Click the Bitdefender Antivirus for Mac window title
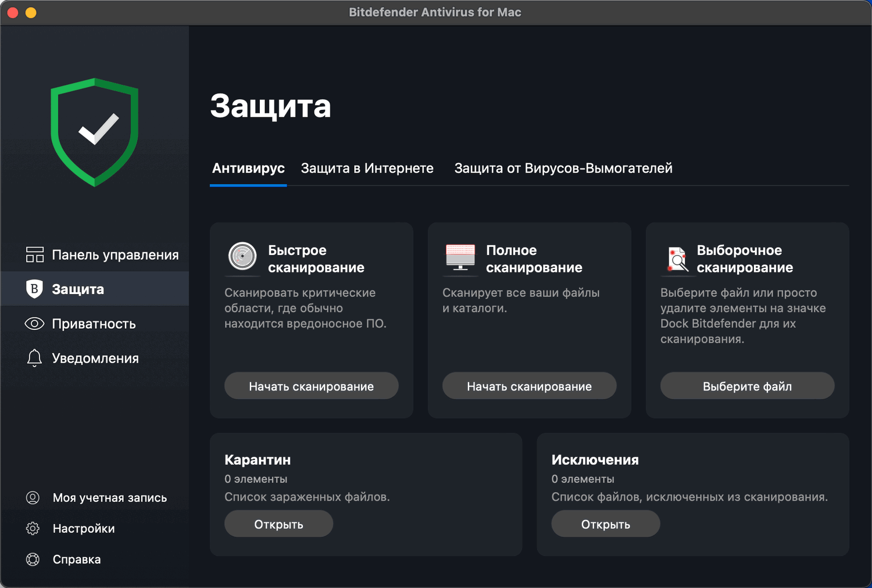Viewport: 872px width, 588px height. click(435, 12)
